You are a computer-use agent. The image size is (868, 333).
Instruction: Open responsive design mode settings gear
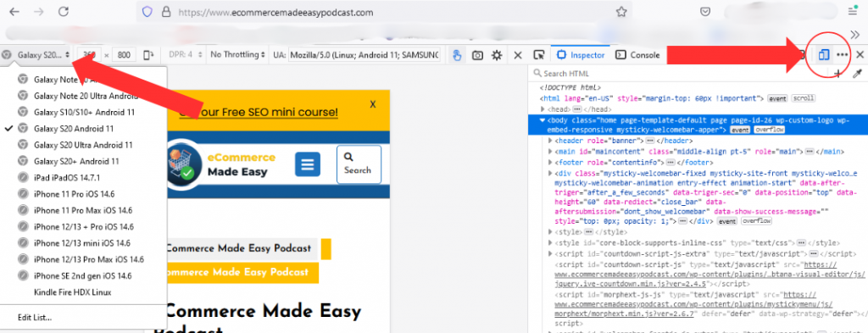pos(497,55)
